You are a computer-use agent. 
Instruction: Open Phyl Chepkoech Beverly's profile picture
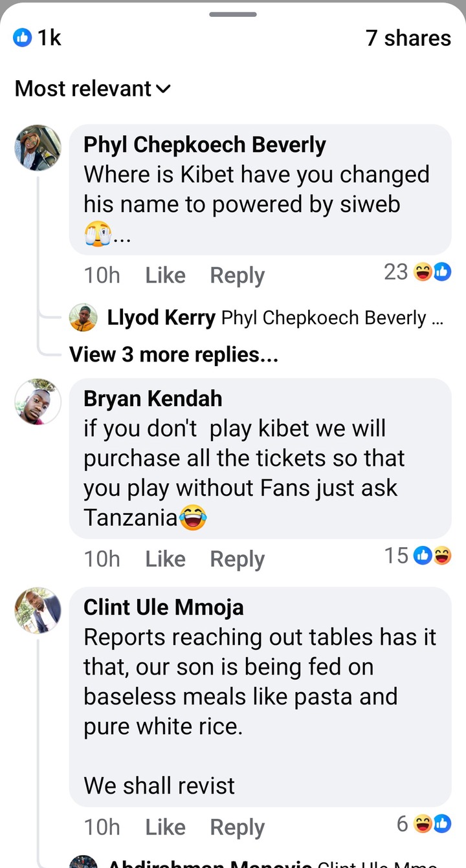click(38, 147)
